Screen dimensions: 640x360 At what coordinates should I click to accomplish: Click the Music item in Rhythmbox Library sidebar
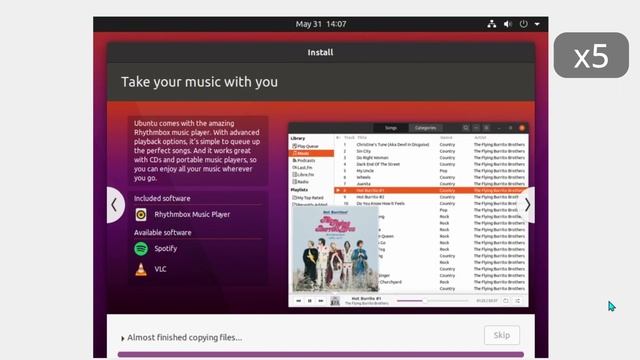[311, 153]
